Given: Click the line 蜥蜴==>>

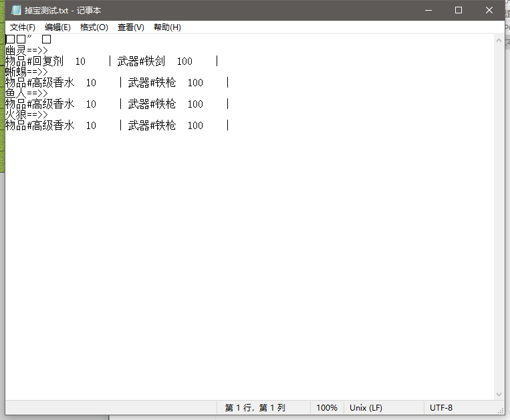Looking at the screenshot, I should click(x=27, y=72).
